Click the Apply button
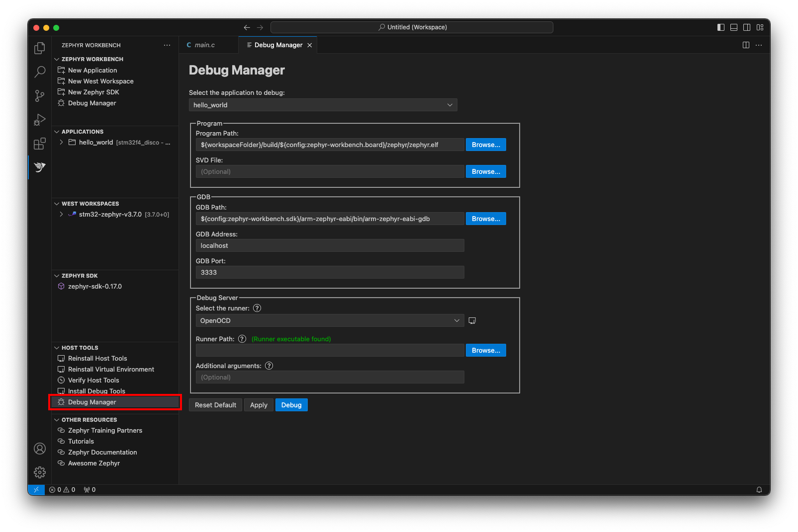The height and width of the screenshot is (532, 798). coord(258,404)
